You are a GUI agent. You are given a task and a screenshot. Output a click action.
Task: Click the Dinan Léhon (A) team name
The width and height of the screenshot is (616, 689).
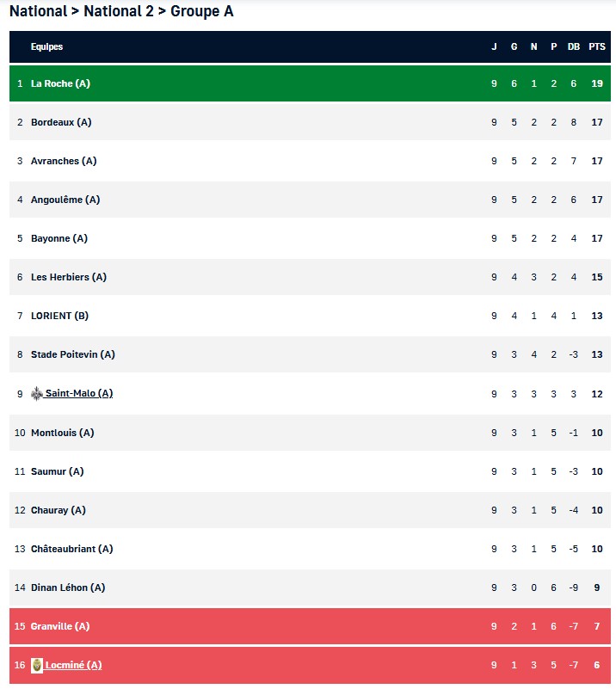coord(68,587)
